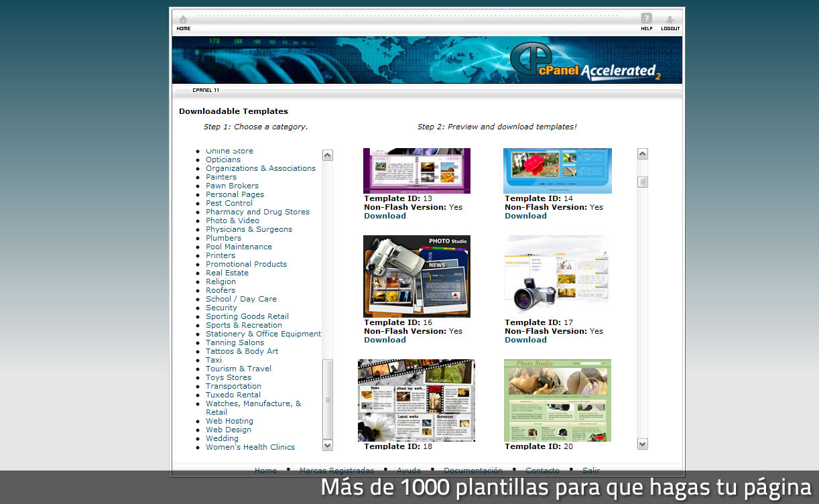819x504 pixels.
Task: Click templates pane scroll down arrow
Action: tap(643, 444)
